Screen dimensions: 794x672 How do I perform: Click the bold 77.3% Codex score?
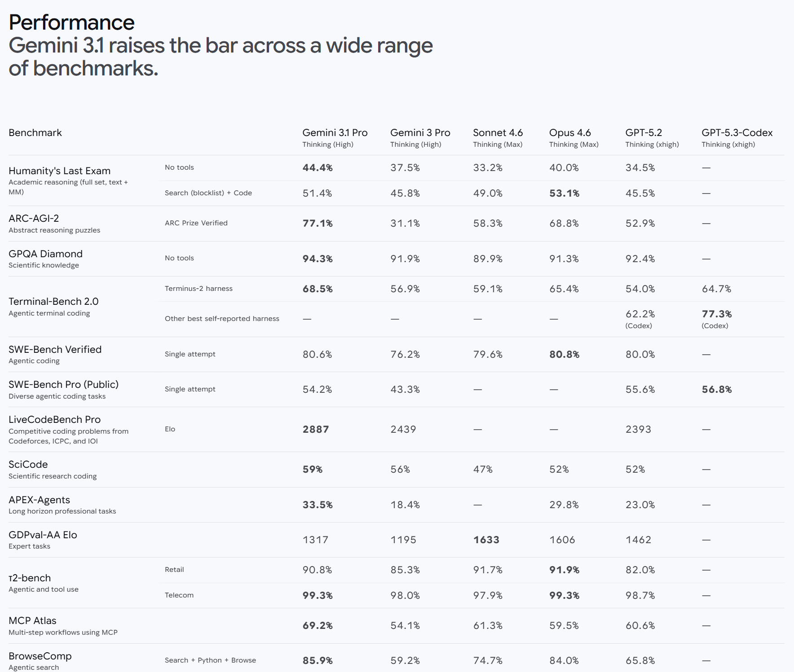716,314
